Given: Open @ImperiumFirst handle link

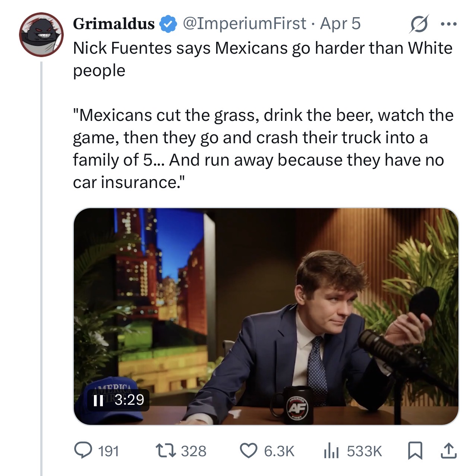Looking at the screenshot, I should click(x=245, y=24).
